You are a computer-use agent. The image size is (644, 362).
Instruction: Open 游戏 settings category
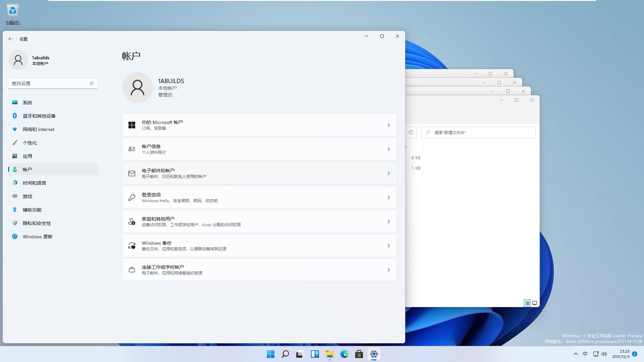coord(53,196)
